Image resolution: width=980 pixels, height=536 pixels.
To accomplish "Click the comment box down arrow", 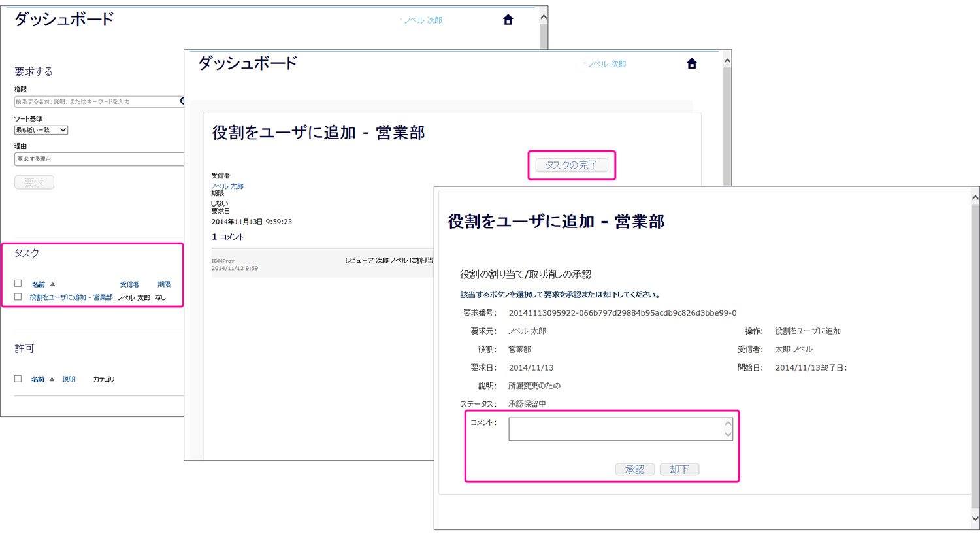I will (728, 435).
